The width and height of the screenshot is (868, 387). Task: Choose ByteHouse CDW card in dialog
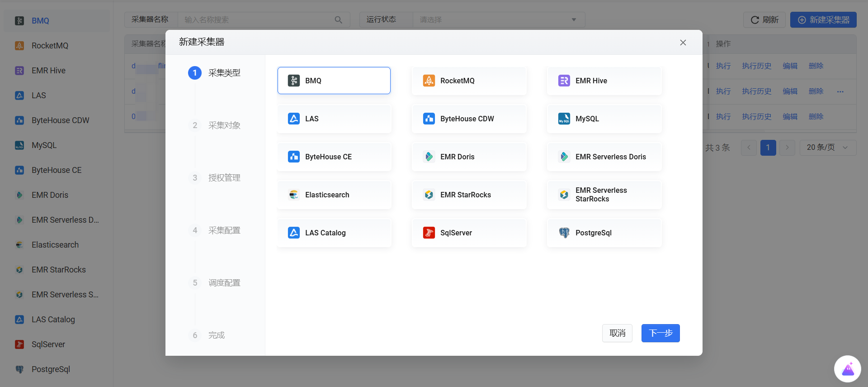pos(469,119)
